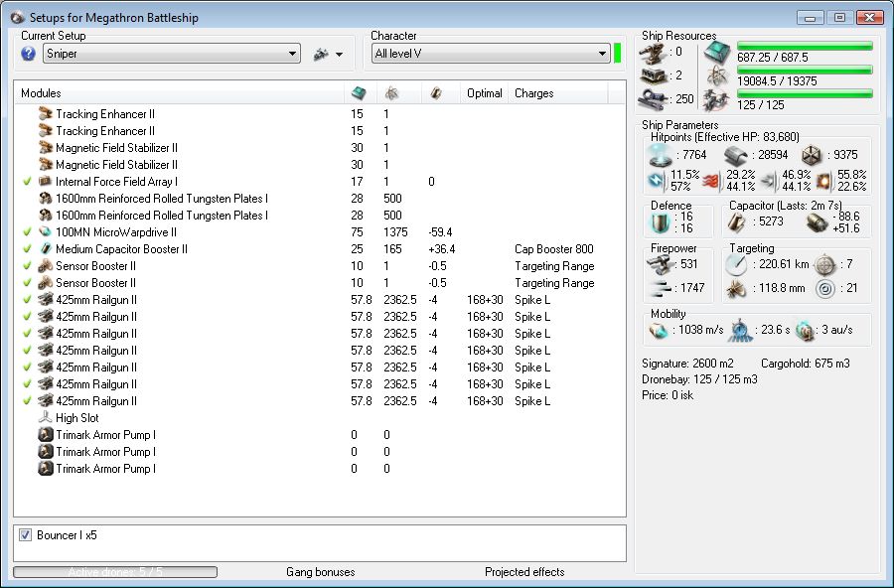Uncheck the Bouncer I x5 drone checkbox

pyautogui.click(x=25, y=535)
